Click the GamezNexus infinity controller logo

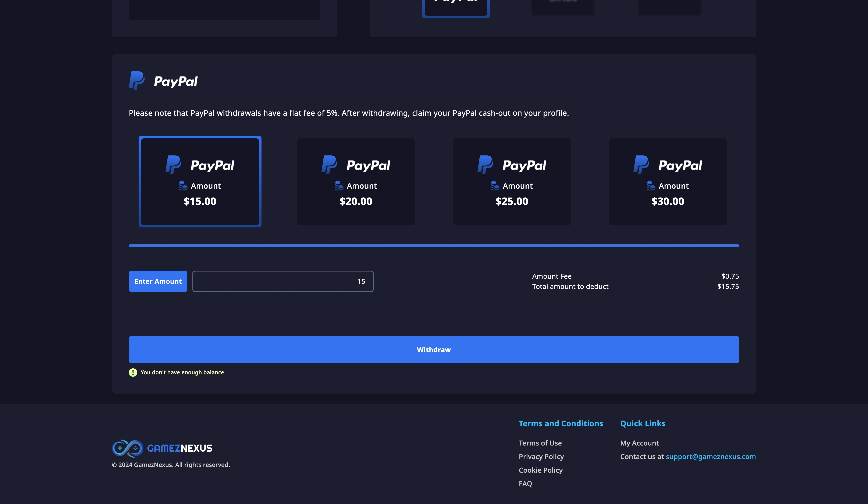click(x=127, y=448)
